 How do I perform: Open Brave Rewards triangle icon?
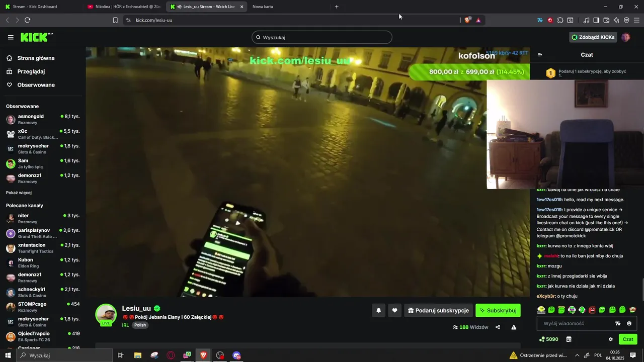tap(478, 20)
